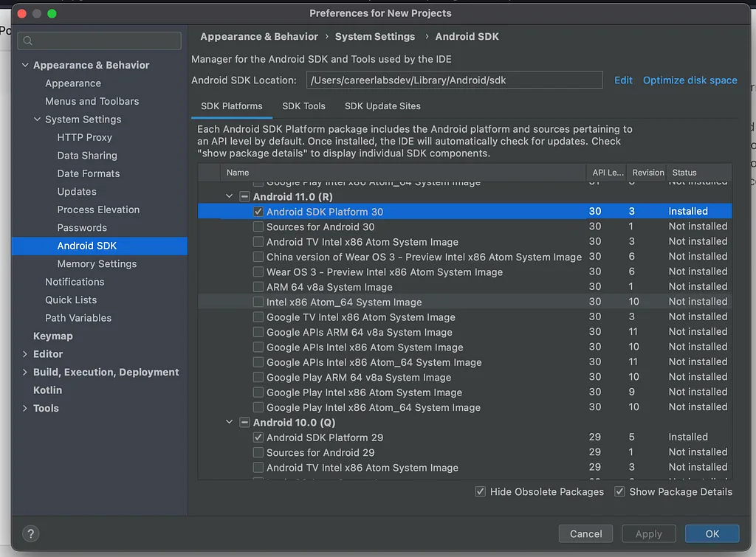This screenshot has width=756, height=557.
Task: Toggle Show Package Details checkbox
Action: point(619,491)
